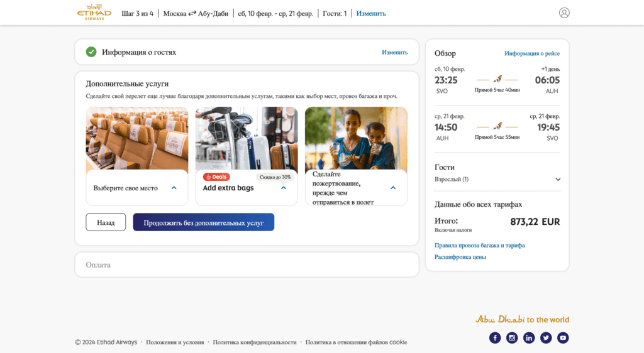
Task: Click the total price '873,22 EUR'
Action: coord(535,222)
